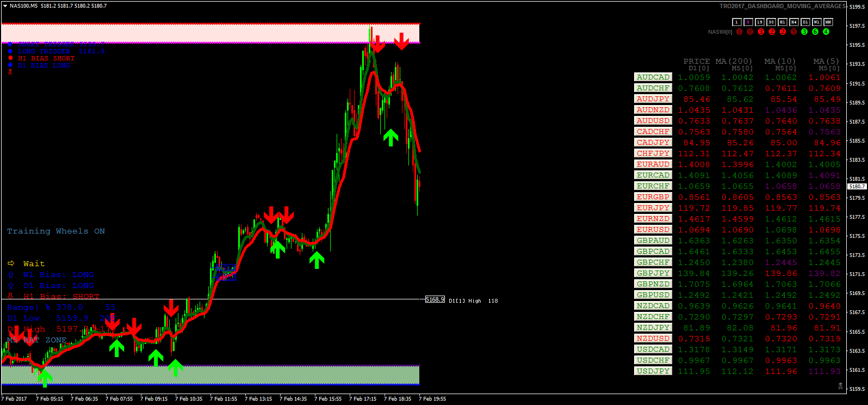Click the Training Wheels ON label

[56, 231]
